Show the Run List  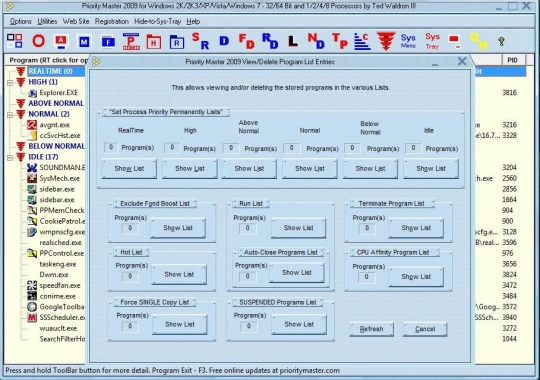pyautogui.click(x=299, y=228)
